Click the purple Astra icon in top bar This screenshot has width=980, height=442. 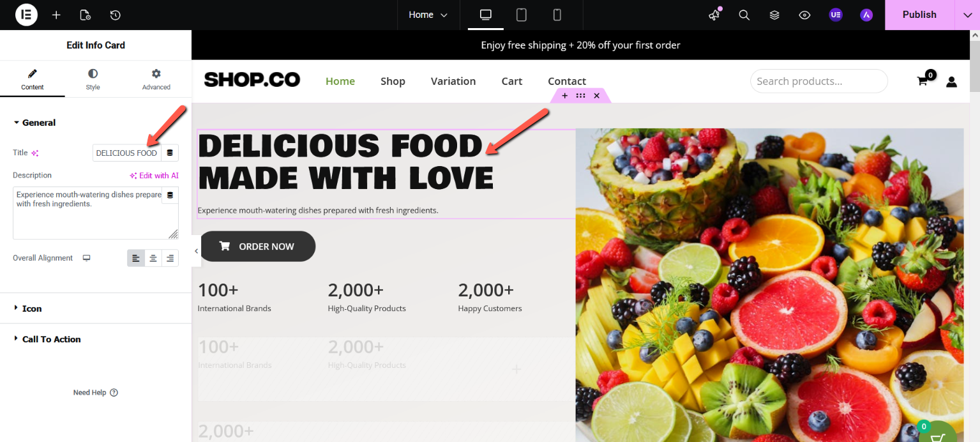point(866,15)
